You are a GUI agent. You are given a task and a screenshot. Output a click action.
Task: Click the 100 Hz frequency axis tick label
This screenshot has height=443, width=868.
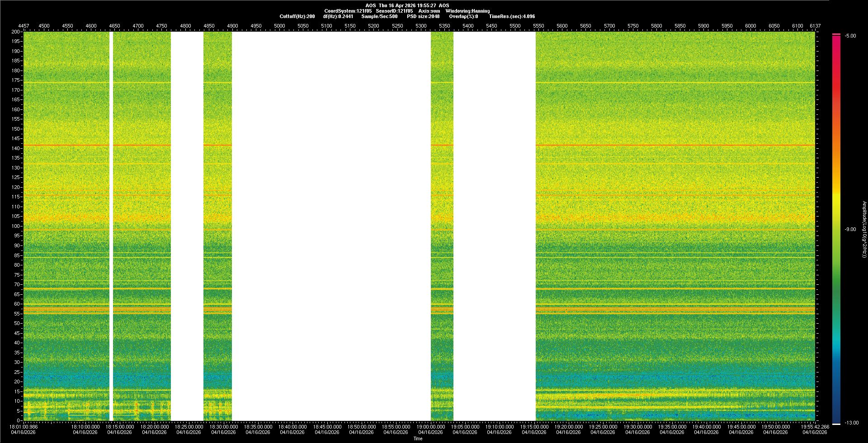coord(16,226)
